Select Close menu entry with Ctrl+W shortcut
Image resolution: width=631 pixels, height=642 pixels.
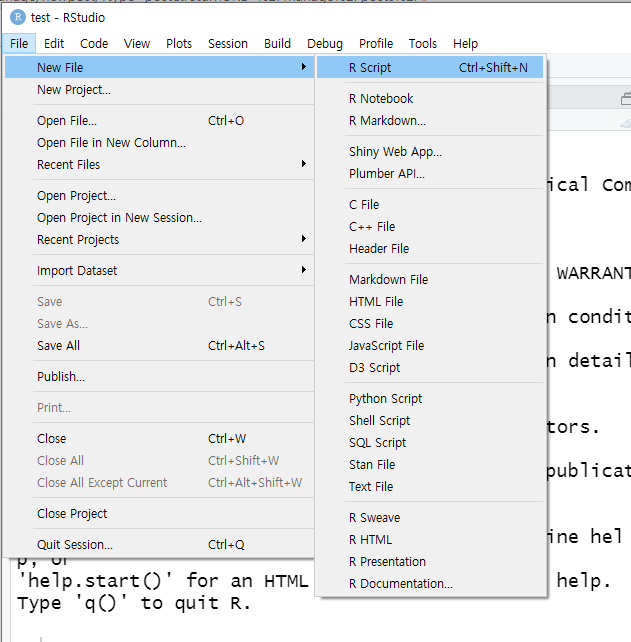pyautogui.click(x=159, y=438)
